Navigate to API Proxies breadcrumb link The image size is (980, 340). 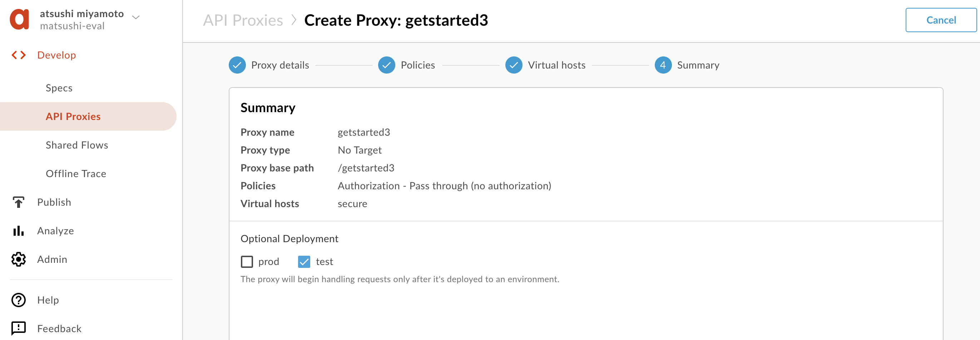pyautogui.click(x=243, y=20)
